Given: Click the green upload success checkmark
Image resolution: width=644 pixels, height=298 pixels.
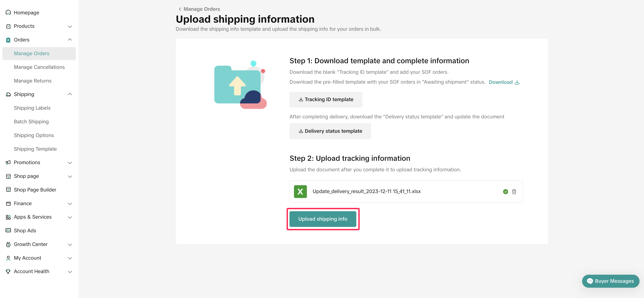Looking at the screenshot, I should pyautogui.click(x=505, y=191).
